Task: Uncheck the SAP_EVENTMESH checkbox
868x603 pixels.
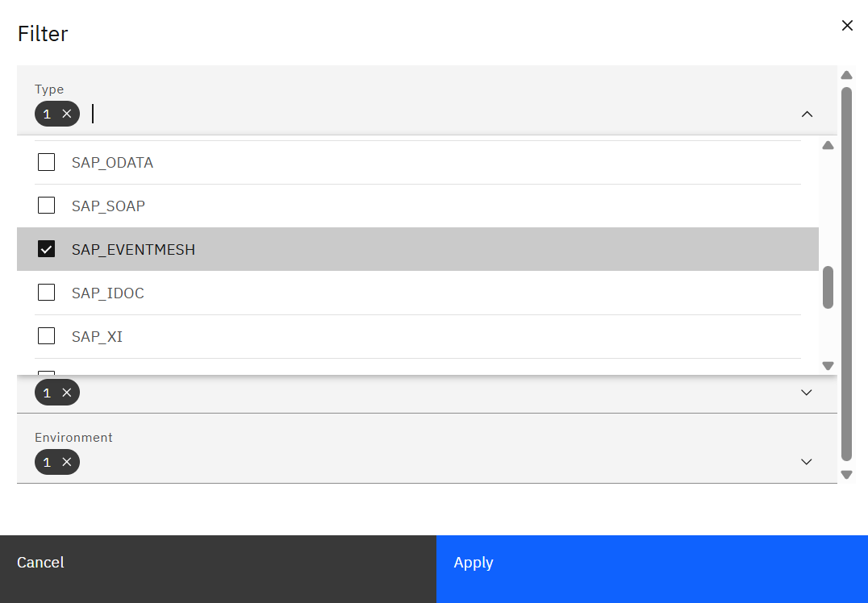Action: coord(47,249)
